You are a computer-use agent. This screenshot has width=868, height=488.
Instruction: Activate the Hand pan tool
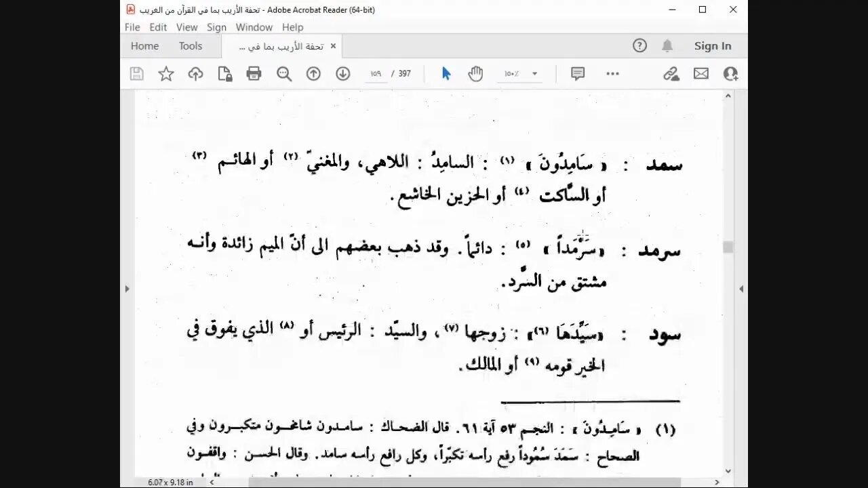(x=475, y=74)
